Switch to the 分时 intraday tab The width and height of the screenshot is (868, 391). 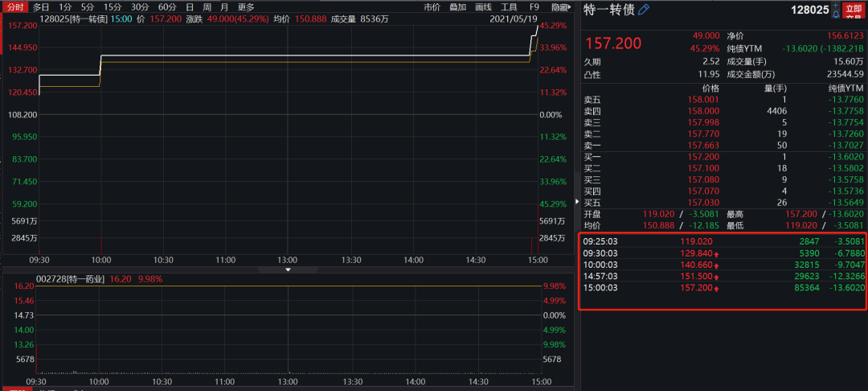tap(15, 7)
